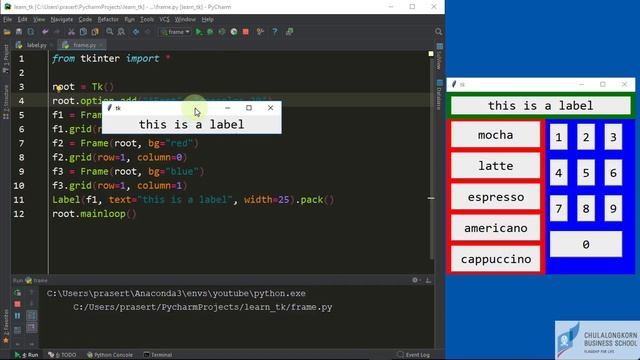The height and width of the screenshot is (360, 640).
Task: Click the green-framed label in large tk window
Action: tap(541, 106)
